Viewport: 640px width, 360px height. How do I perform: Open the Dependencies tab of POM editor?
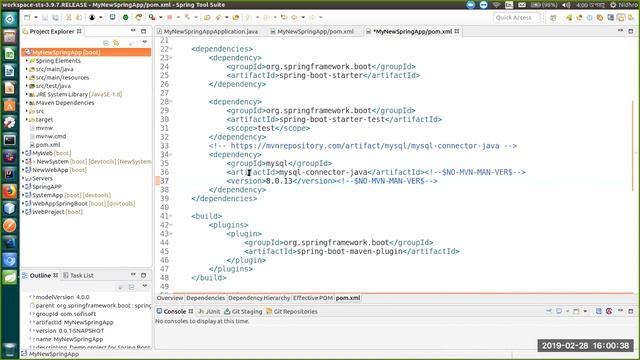(x=205, y=298)
